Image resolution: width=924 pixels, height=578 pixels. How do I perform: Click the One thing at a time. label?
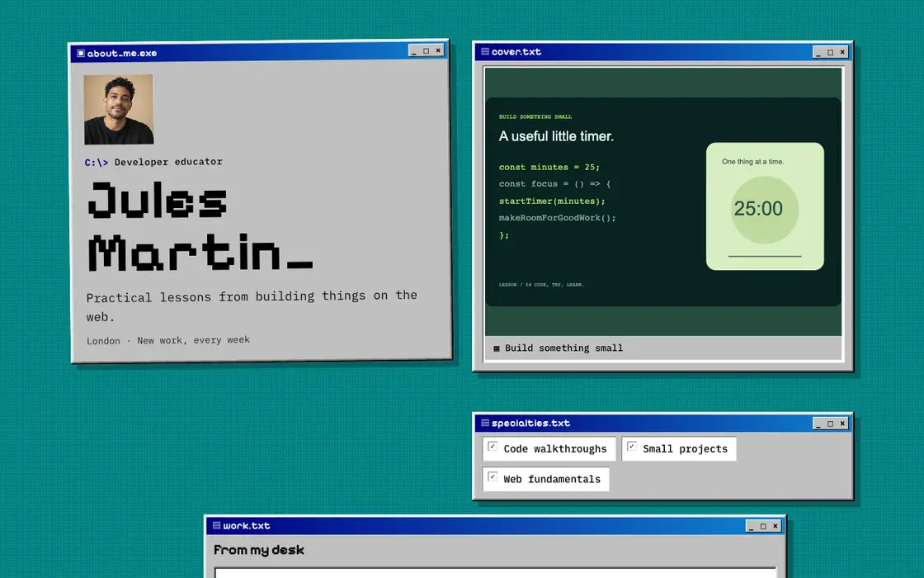[x=752, y=162]
